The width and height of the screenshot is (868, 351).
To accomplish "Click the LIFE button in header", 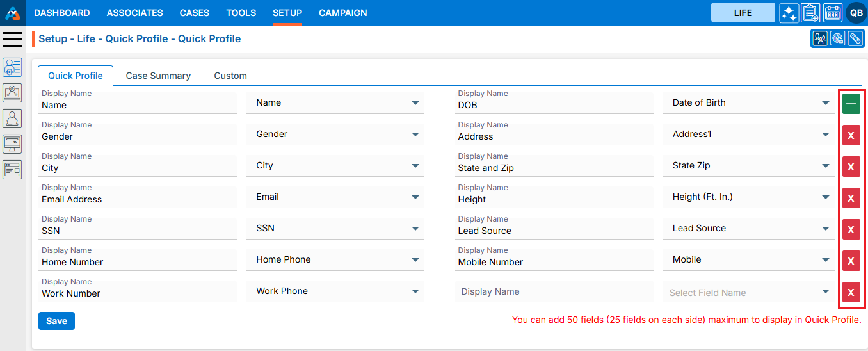I will [743, 13].
